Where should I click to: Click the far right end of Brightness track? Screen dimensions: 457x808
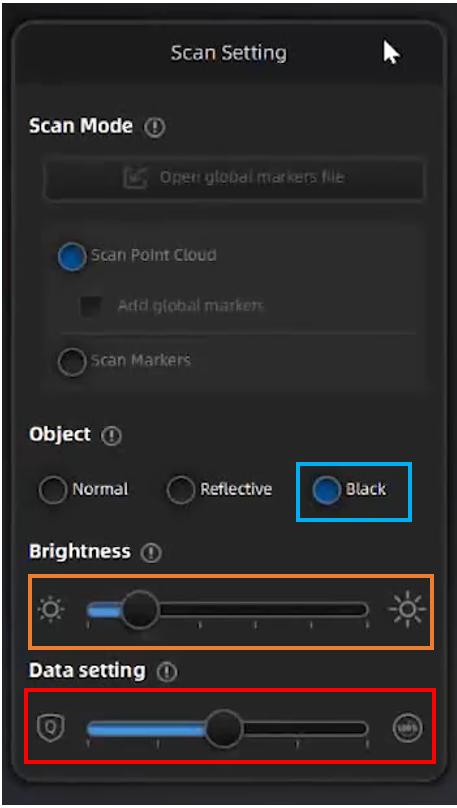365,610
